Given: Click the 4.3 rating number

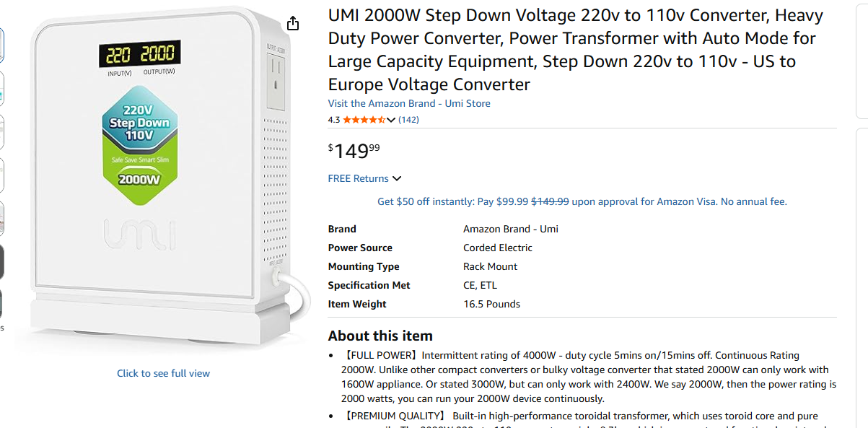Looking at the screenshot, I should [334, 120].
